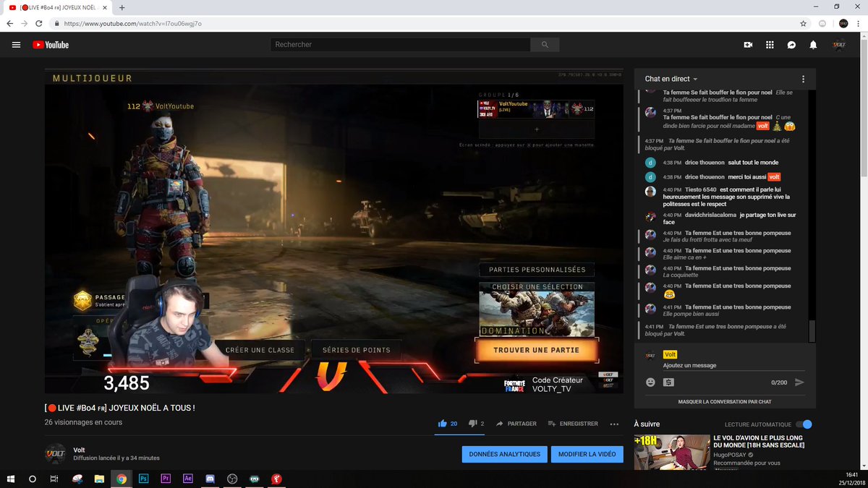The width and height of the screenshot is (868, 488).
Task: Click the davidchrislacaloma chat message
Action: (725, 218)
